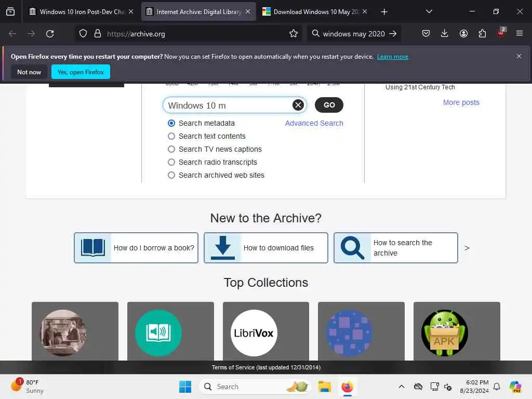Submit 'windows may 2020' search arrow
This screenshot has width=532, height=399.
click(393, 34)
